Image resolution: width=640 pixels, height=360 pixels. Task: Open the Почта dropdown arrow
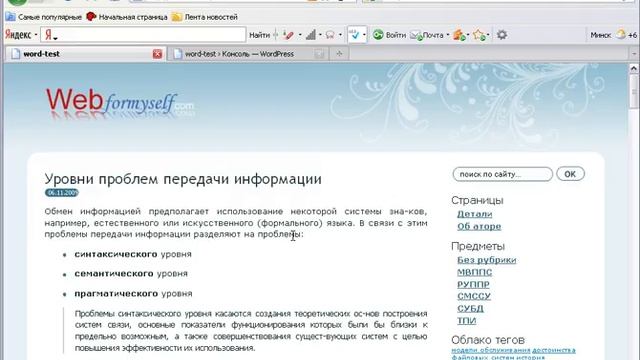(448, 35)
